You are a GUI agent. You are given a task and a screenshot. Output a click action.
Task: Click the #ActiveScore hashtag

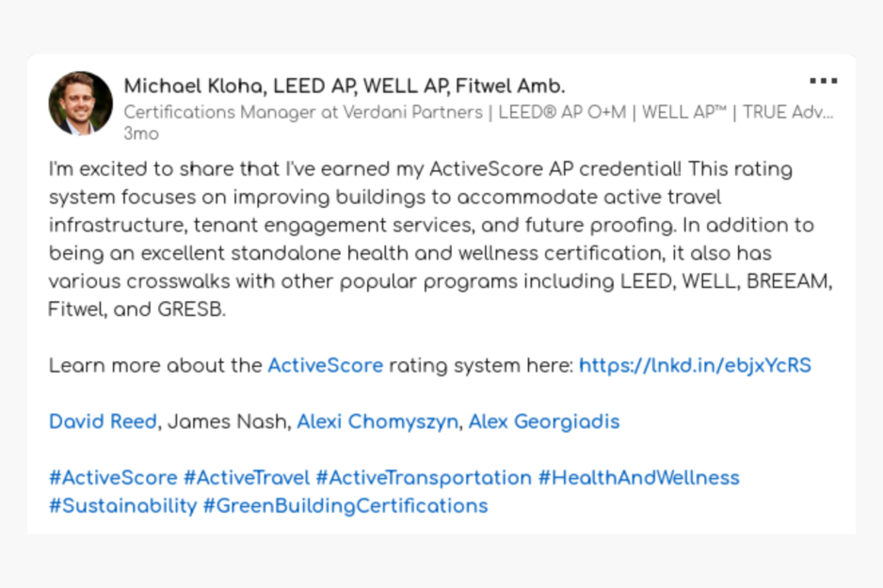[x=113, y=478]
